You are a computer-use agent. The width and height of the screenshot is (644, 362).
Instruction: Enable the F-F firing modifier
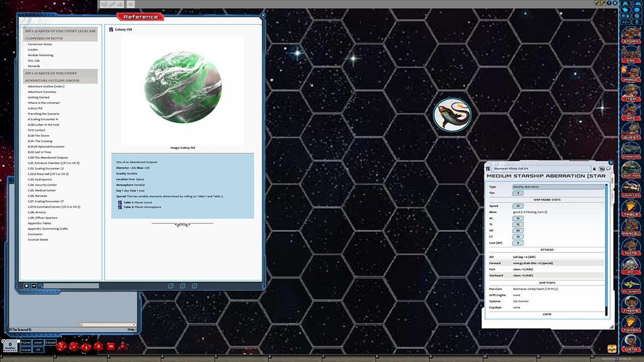coord(38,350)
